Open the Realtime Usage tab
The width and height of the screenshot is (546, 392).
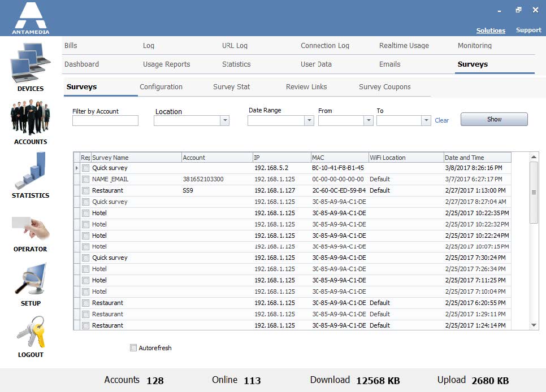pyautogui.click(x=404, y=46)
